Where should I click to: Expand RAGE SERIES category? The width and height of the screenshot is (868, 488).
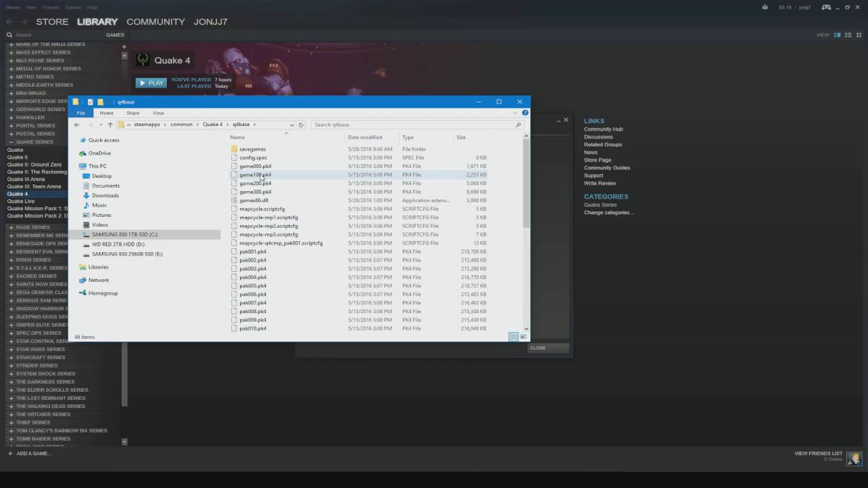pos(11,227)
